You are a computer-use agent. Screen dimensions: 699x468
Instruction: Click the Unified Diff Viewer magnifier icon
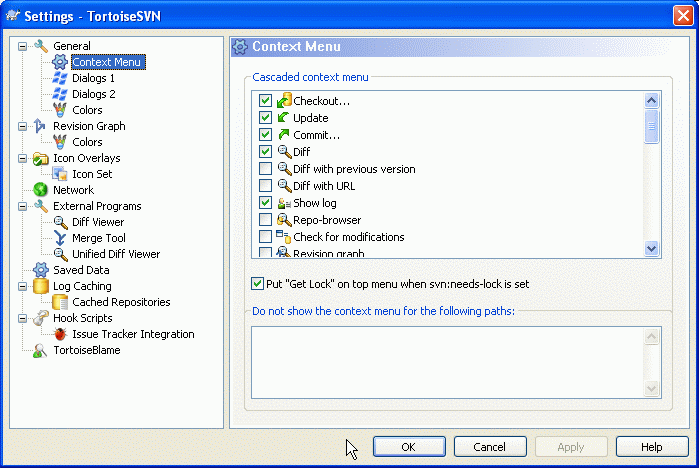[60, 254]
